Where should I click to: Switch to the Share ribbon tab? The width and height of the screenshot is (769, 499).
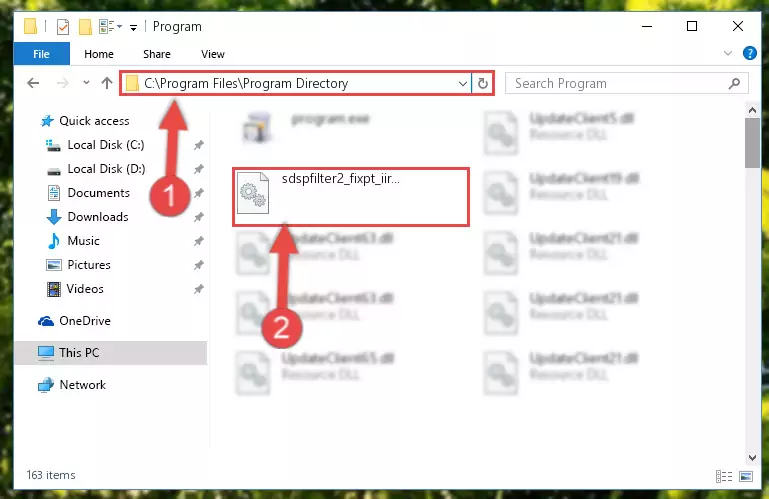coord(156,54)
